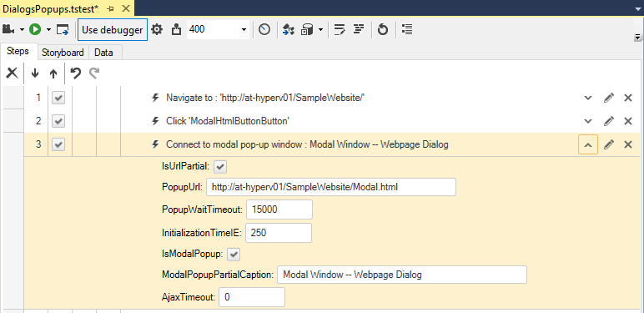Open the Record dropdown arrow beside camera
The image size is (644, 313).
click(x=22, y=29)
